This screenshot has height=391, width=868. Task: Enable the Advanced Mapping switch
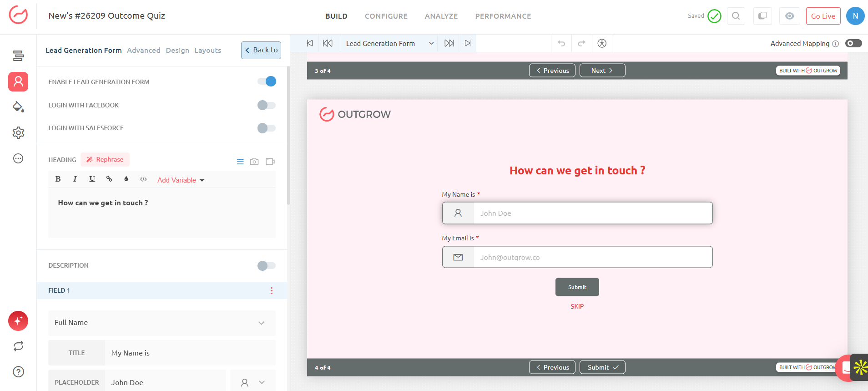(853, 43)
